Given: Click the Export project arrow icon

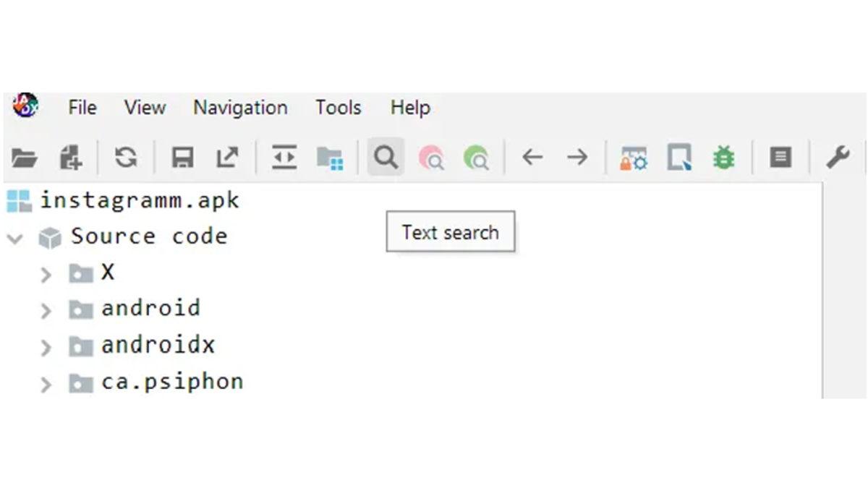Looking at the screenshot, I should point(227,157).
